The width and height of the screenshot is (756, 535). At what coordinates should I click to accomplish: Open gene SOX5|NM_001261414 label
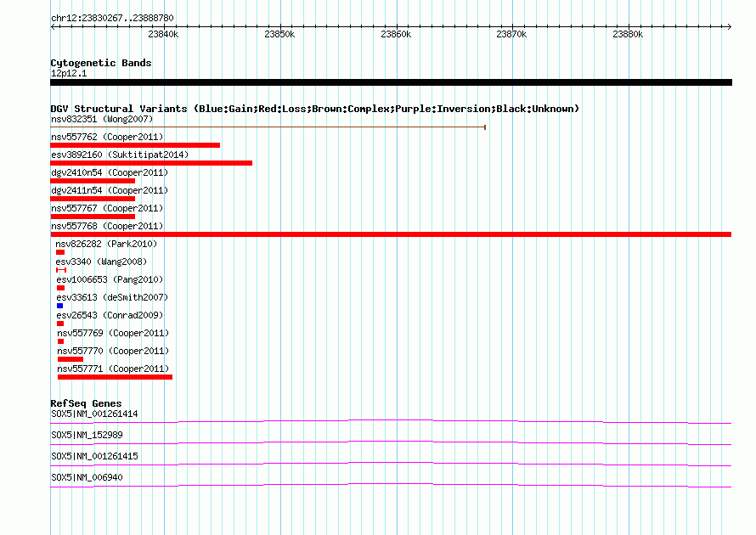pyautogui.click(x=94, y=414)
